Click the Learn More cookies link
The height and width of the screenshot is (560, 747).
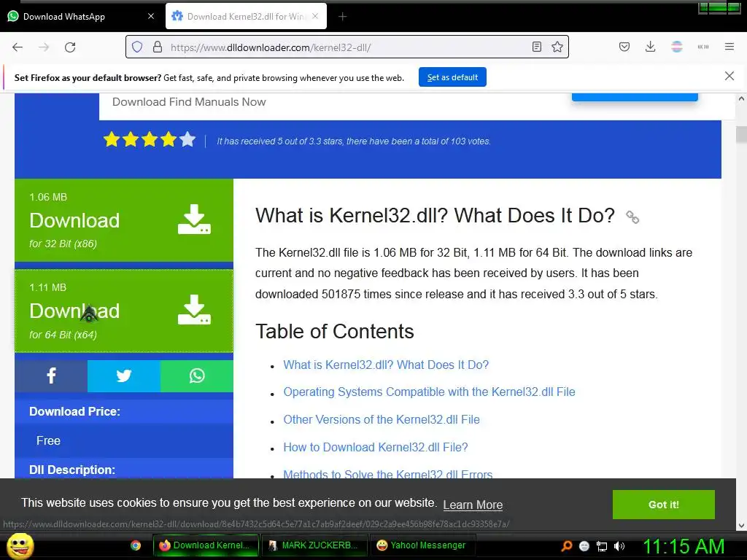click(x=473, y=505)
